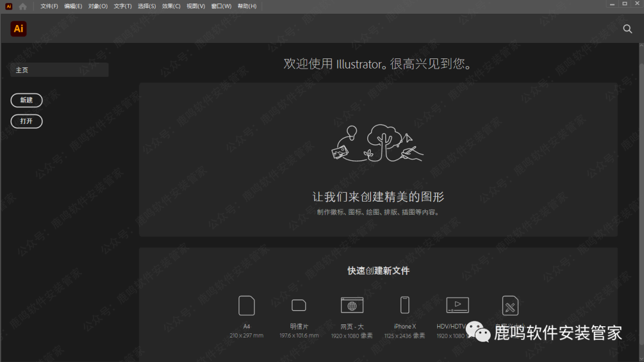Viewport: 644px width, 362px height.
Task: Select the HDV/HDTV video preset icon
Action: pos(457,305)
